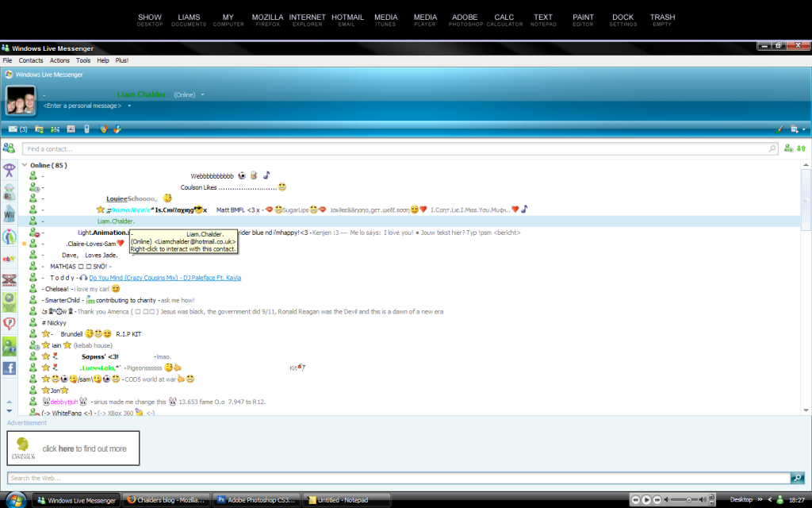Click the eBay tab icon in sidebar
This screenshot has width=812, height=508.
pyautogui.click(x=10, y=258)
